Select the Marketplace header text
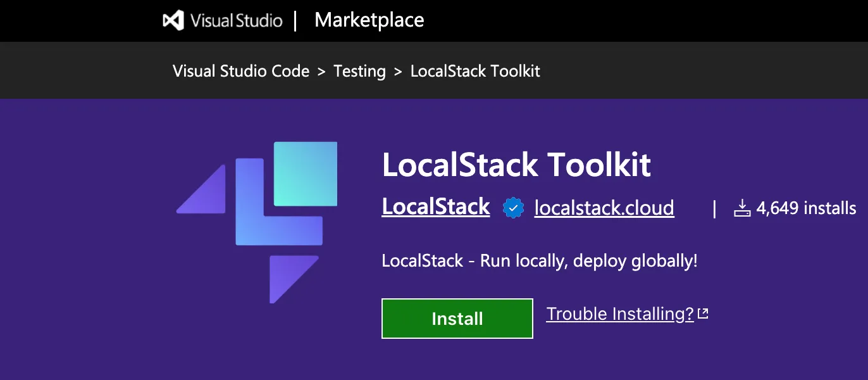This screenshot has height=380, width=868. [x=369, y=20]
